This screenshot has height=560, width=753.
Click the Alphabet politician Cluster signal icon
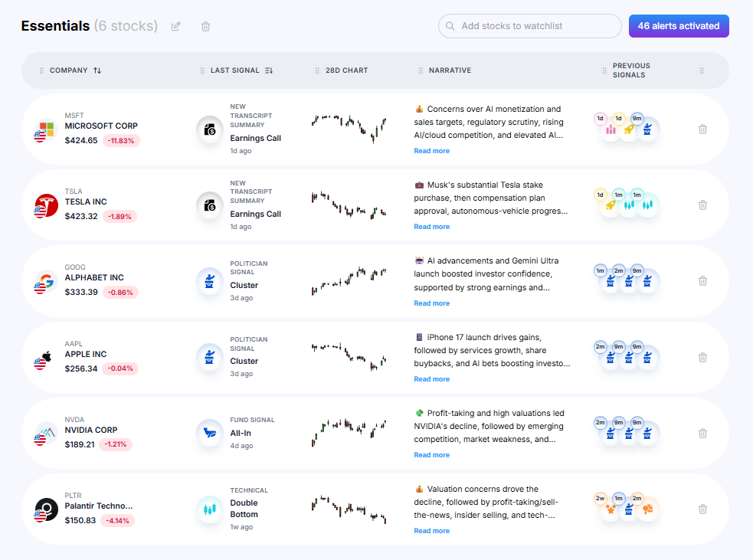tap(209, 281)
